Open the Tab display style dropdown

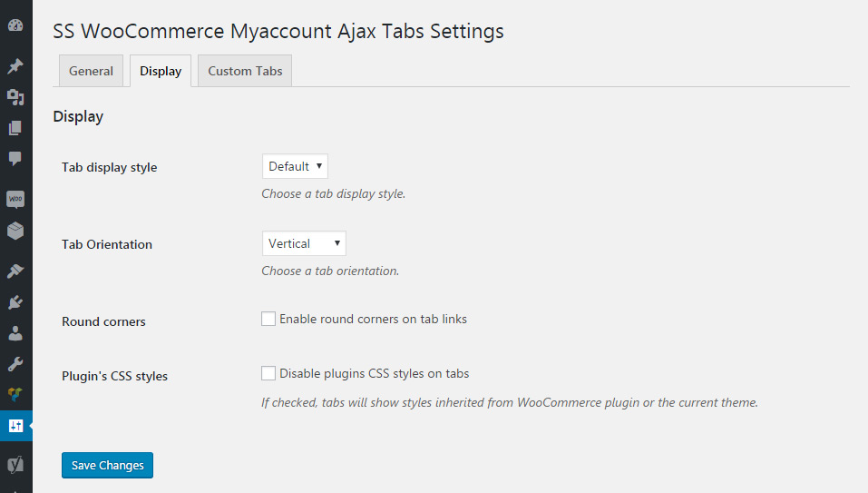[295, 166]
